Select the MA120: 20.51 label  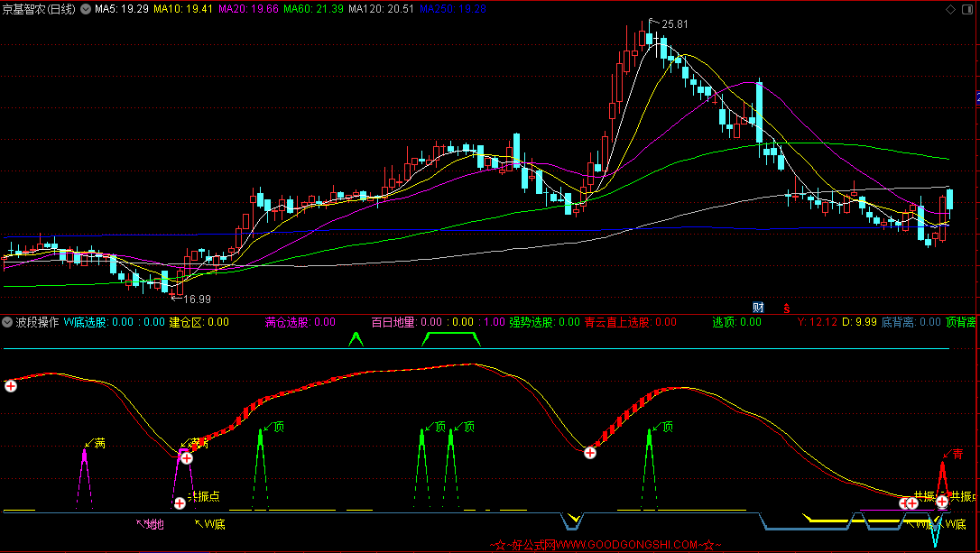(381, 9)
